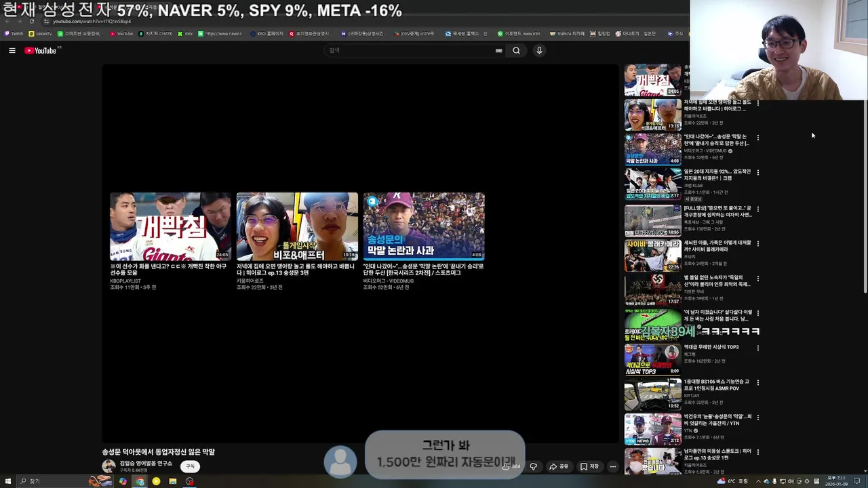
Task: Play the end-screen video with the 개빡침 thumbnail
Action: (170, 226)
